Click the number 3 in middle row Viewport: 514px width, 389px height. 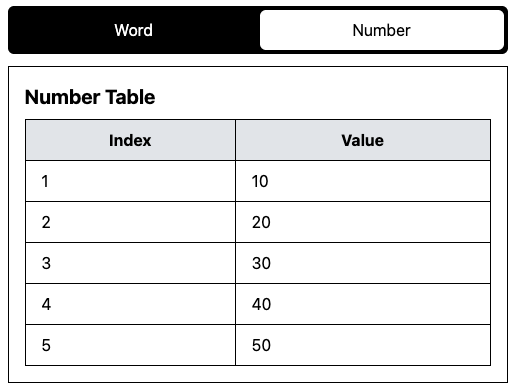(x=46, y=263)
